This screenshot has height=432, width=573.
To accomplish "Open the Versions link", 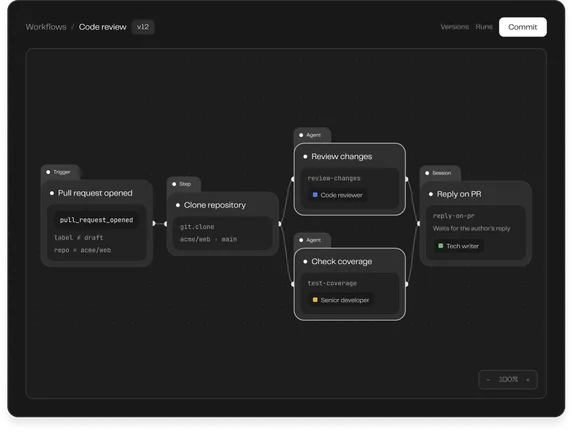I will click(454, 27).
